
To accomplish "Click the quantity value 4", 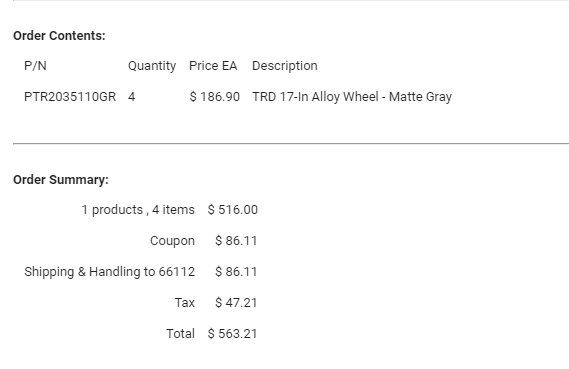I will [x=131, y=97].
